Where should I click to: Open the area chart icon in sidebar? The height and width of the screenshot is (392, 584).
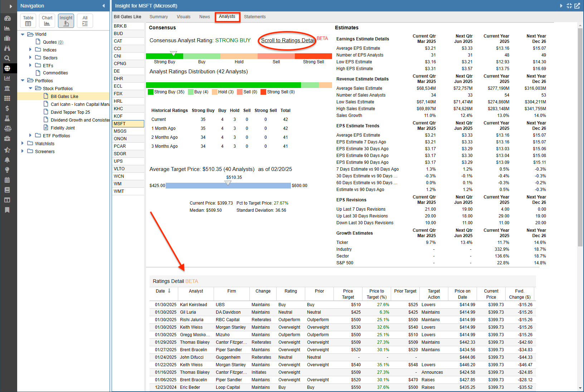(7, 28)
